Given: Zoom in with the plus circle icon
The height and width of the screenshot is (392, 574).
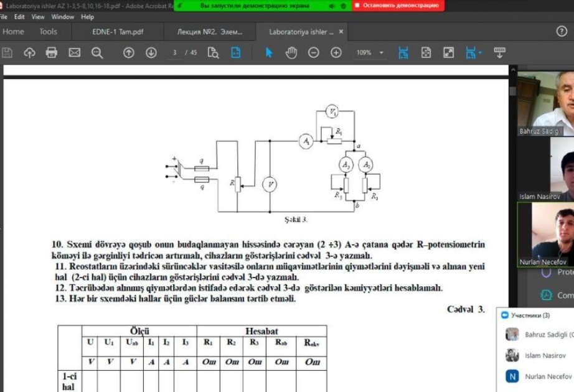Looking at the screenshot, I should (x=336, y=53).
